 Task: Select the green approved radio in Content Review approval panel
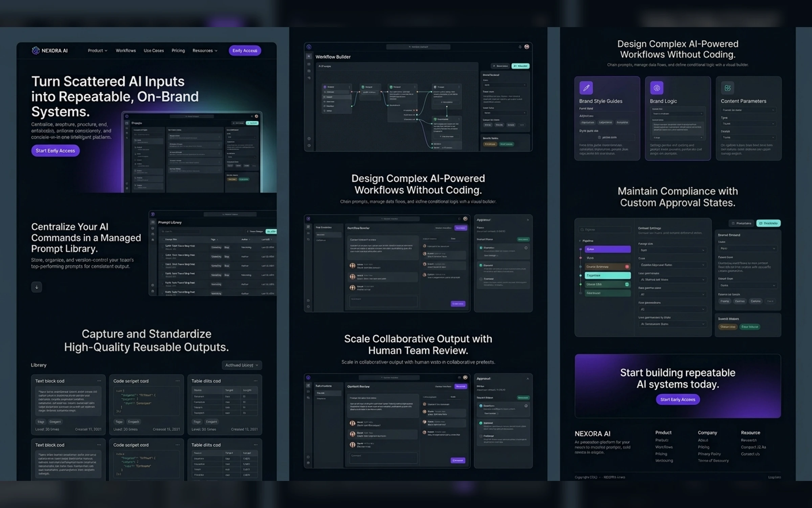coord(481,423)
